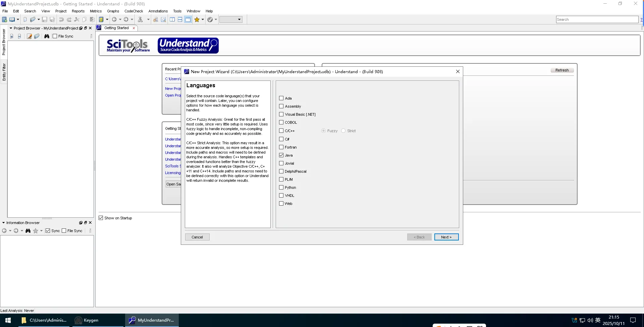644x327 pixels.
Task: Open Keygen from the Windows taskbar
Action: click(x=87, y=320)
